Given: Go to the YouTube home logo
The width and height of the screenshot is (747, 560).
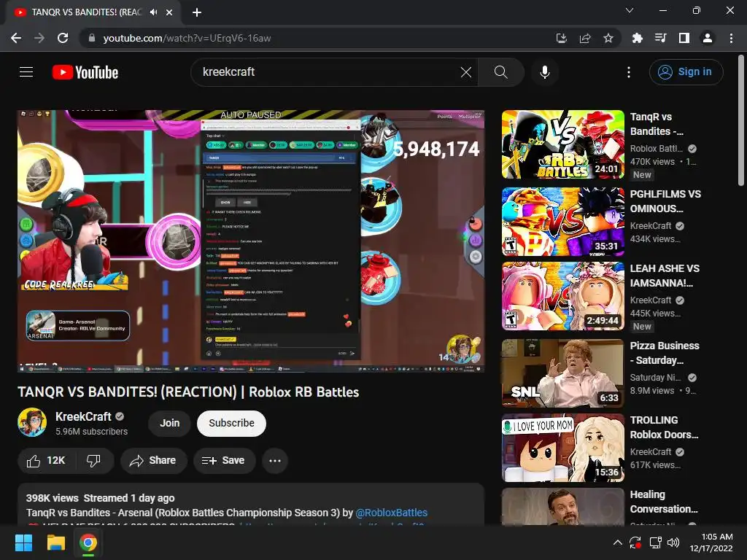Looking at the screenshot, I should click(x=85, y=72).
